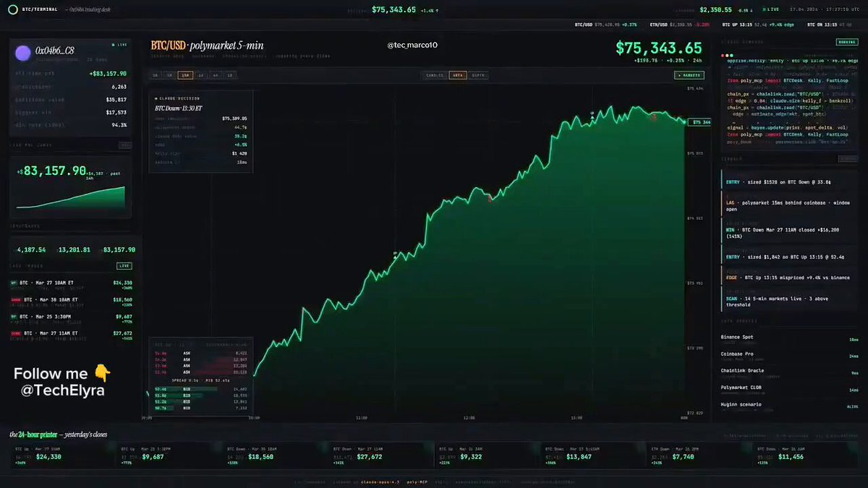Click the LIVE indicator in the top header
The image size is (868, 488).
pos(770,9)
